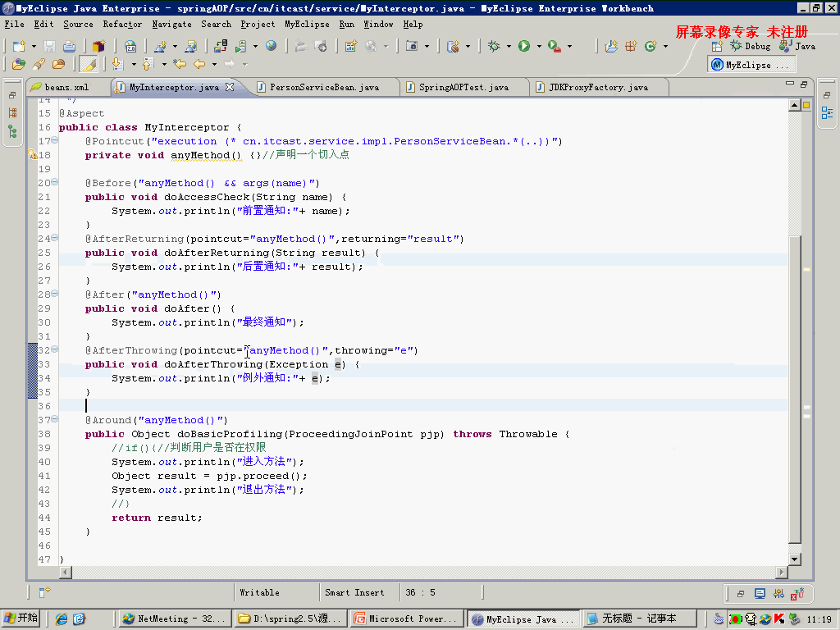840x630 pixels.
Task: Open the Microsoft PowerPoint taskbar window
Action: pos(407,619)
